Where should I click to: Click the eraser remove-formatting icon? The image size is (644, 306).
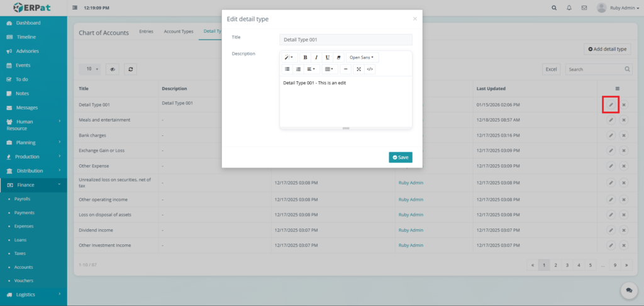338,57
